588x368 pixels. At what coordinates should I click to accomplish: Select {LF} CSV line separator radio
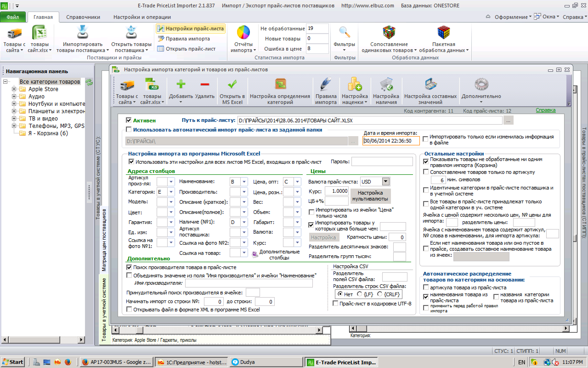(x=359, y=294)
